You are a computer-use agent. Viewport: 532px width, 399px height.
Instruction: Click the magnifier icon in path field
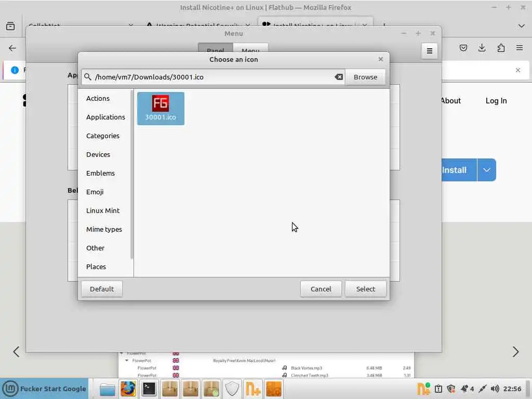pyautogui.click(x=88, y=77)
